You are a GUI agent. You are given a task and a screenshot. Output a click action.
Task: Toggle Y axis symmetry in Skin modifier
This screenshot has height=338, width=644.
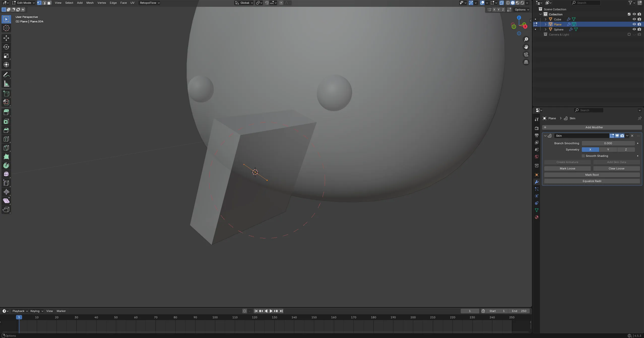(608, 150)
